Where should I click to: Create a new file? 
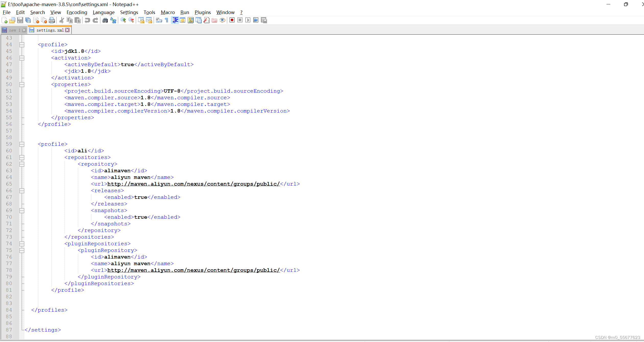point(4,20)
